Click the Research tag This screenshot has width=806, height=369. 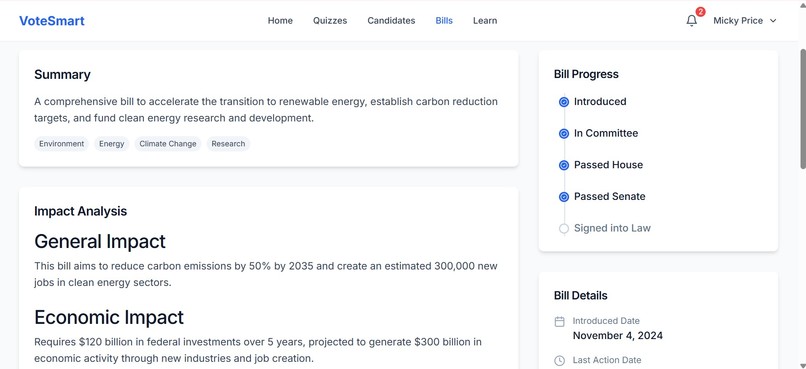(x=228, y=144)
